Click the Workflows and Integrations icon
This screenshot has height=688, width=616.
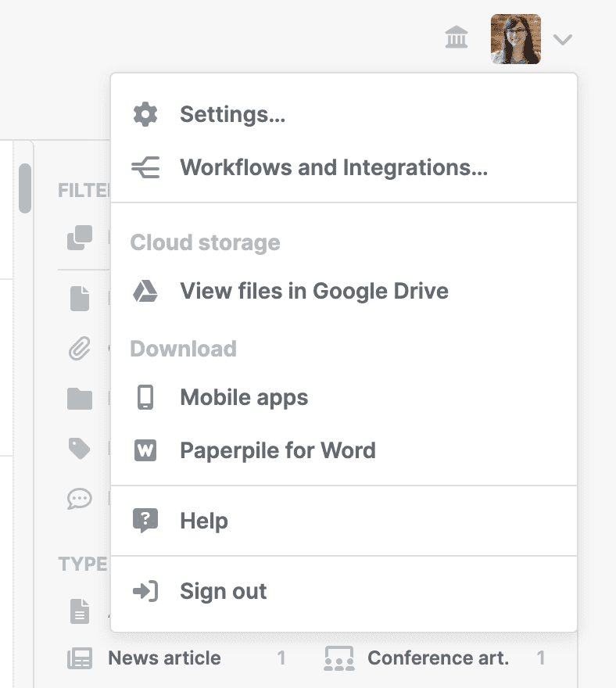[145, 167]
